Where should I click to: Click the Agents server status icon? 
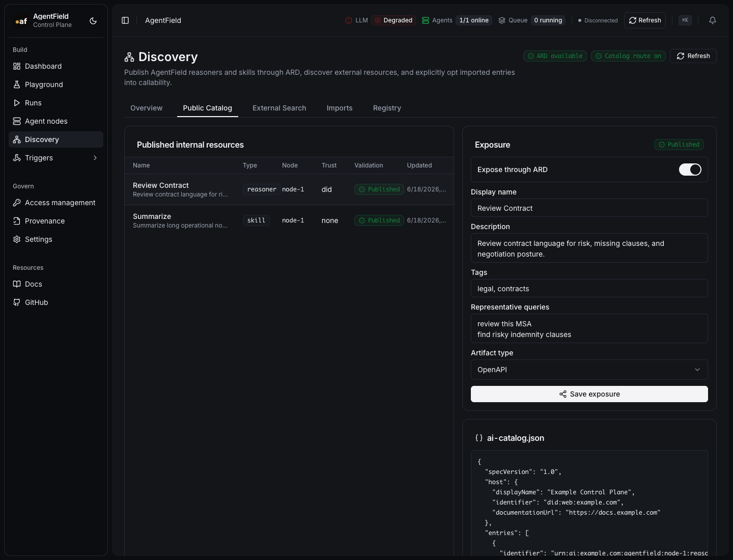[x=426, y=20]
